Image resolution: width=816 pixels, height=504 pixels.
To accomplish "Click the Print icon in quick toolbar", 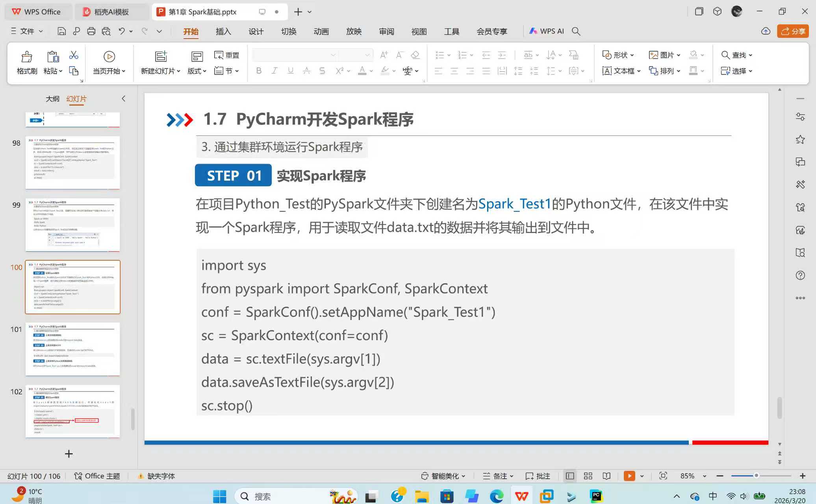I will [91, 31].
